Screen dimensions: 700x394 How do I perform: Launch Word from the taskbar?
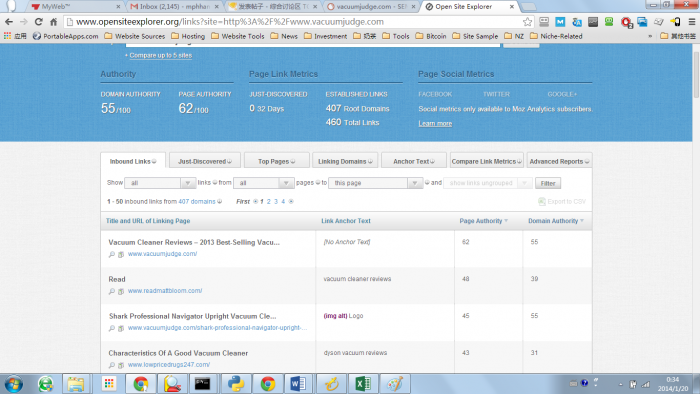(298, 384)
